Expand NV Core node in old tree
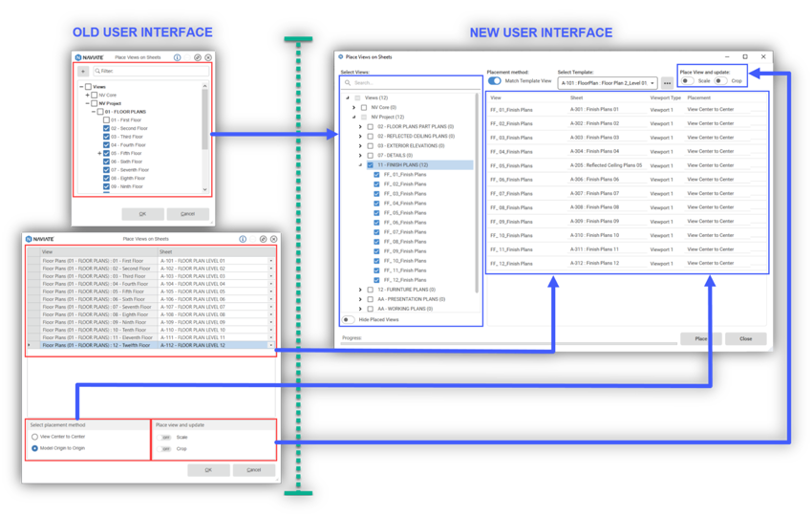Viewport: 812px width, 517px height. (87, 95)
